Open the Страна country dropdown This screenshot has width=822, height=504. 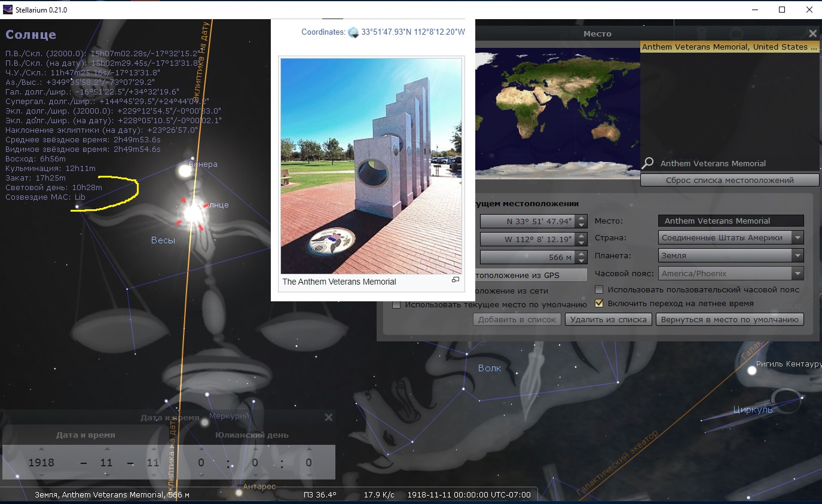(797, 237)
